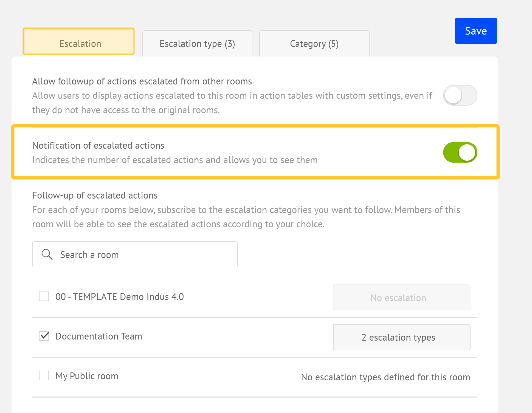
Task: Uncheck the Documentation Team checkbox
Action: tap(44, 336)
